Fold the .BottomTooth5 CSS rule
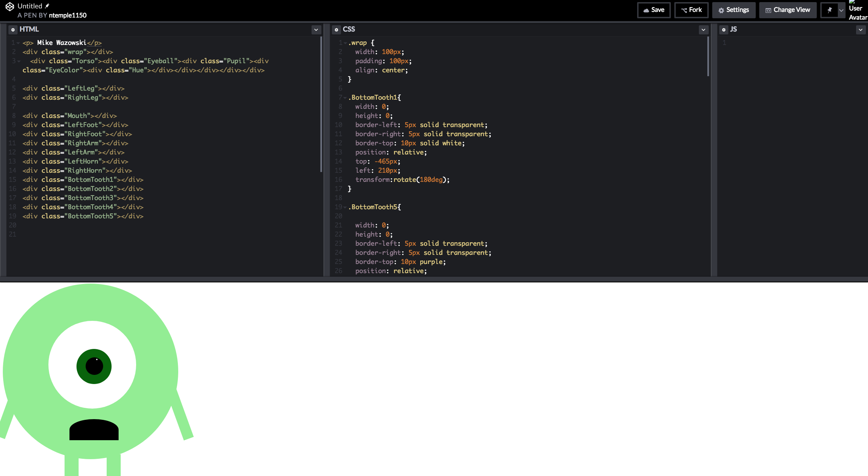This screenshot has height=476, width=868. [x=345, y=207]
